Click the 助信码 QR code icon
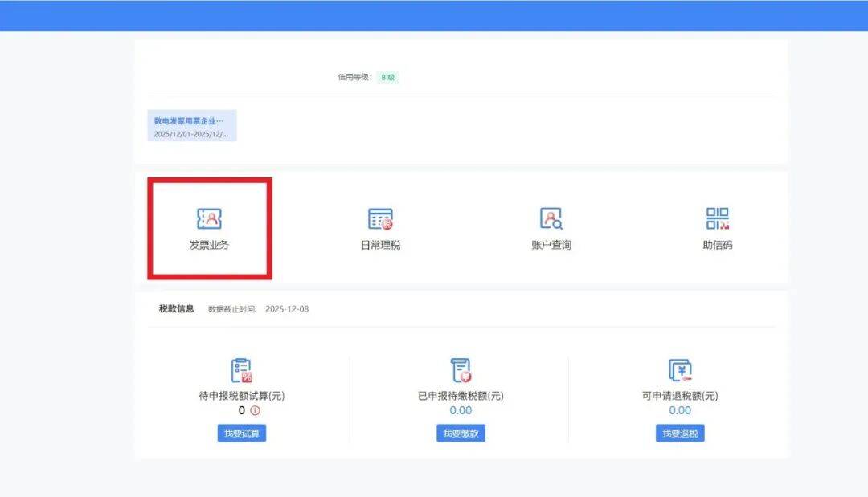 [717, 218]
